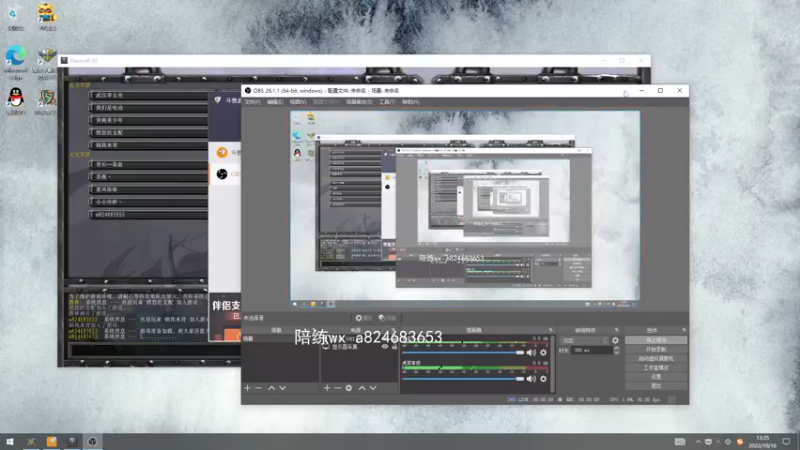Toggle visibility eye of the display capture source
800x450 pixels.
point(385,346)
